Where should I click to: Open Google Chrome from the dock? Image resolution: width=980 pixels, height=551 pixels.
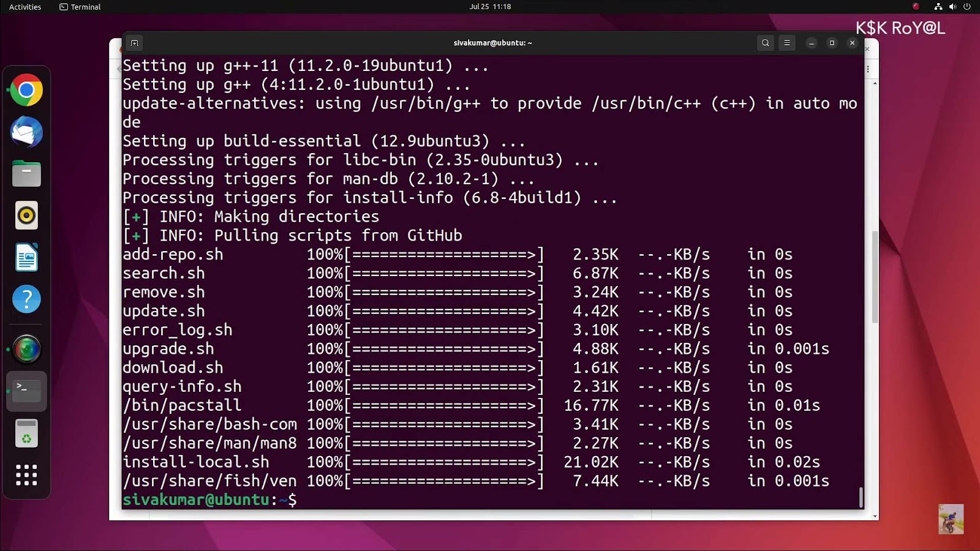pos(26,91)
